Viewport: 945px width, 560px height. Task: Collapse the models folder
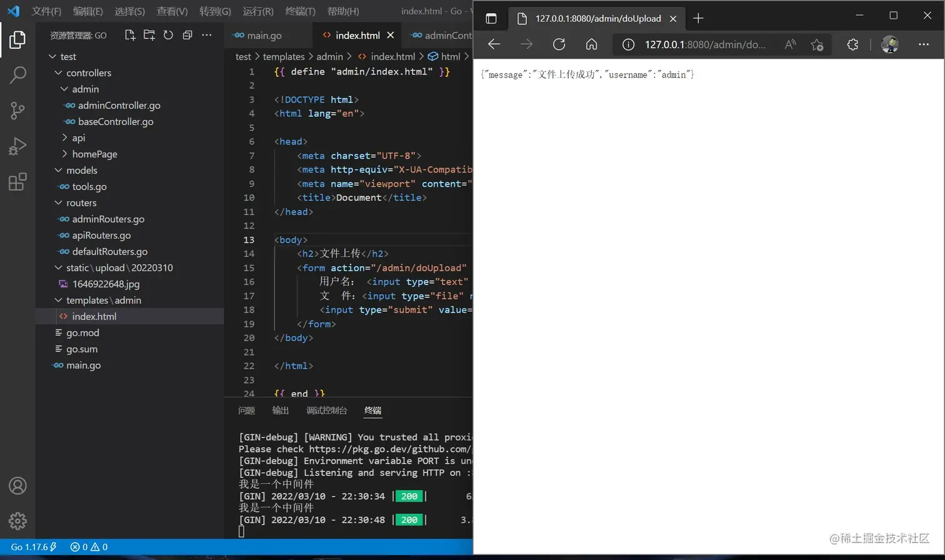click(58, 170)
